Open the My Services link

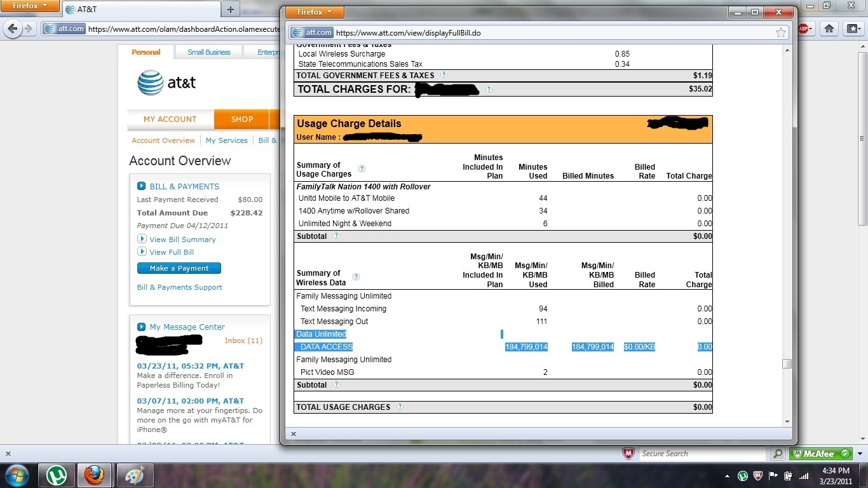click(227, 140)
